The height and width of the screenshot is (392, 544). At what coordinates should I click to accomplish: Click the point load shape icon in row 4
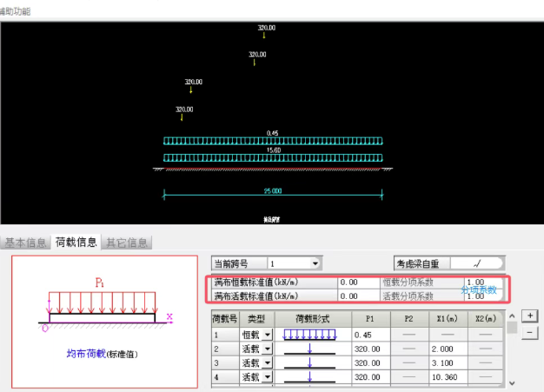310,377
